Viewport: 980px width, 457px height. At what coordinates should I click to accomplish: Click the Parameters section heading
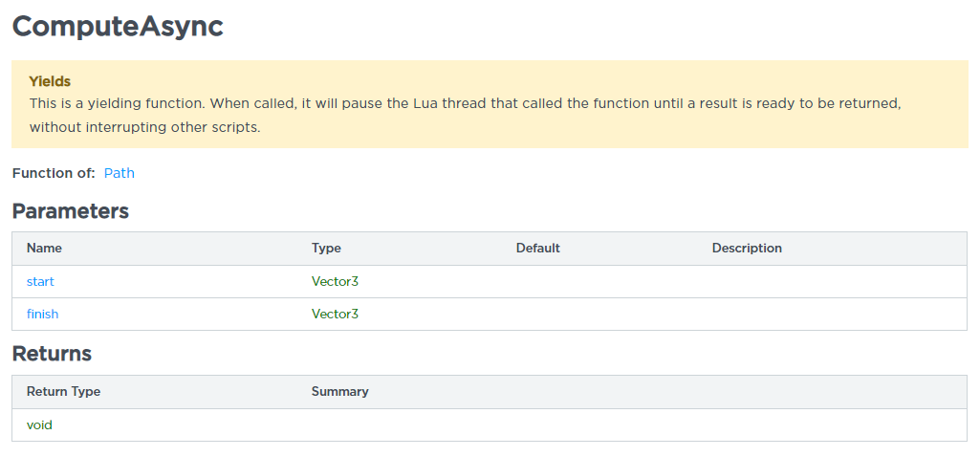point(71,211)
